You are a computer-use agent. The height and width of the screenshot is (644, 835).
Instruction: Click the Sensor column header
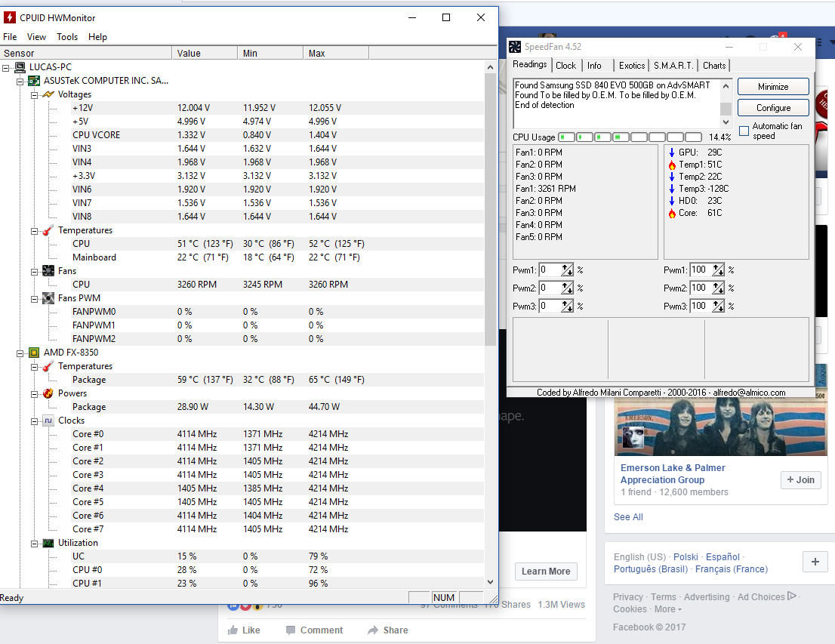86,54
